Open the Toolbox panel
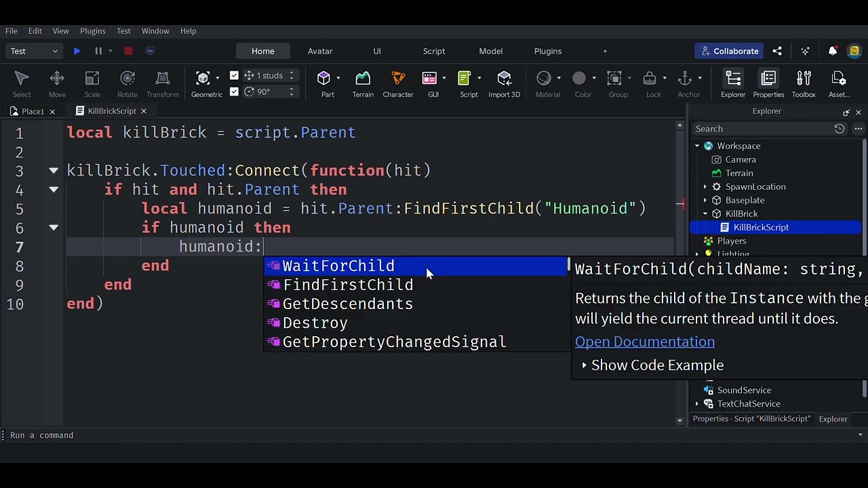Screen dimensions: 868x488 (804, 85)
